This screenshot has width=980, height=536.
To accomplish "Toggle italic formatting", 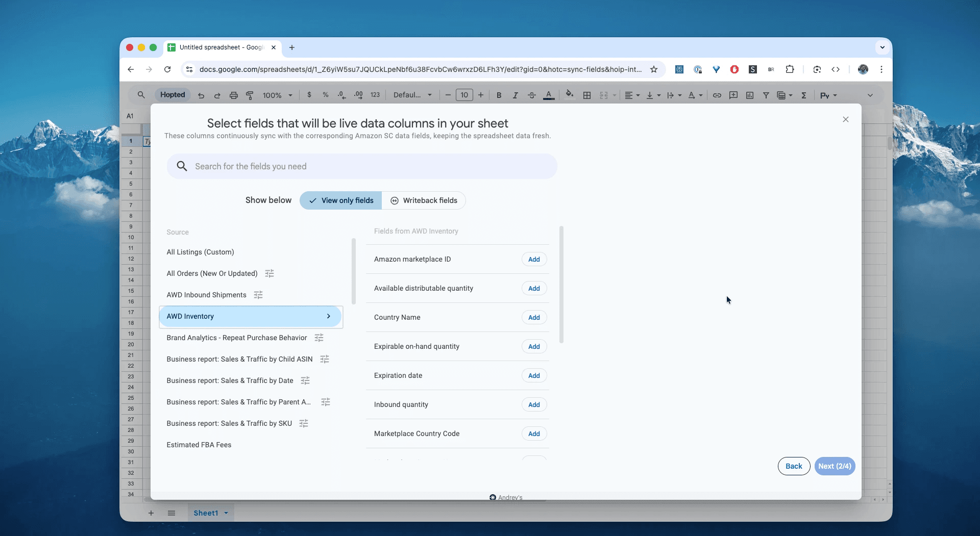I will (515, 95).
